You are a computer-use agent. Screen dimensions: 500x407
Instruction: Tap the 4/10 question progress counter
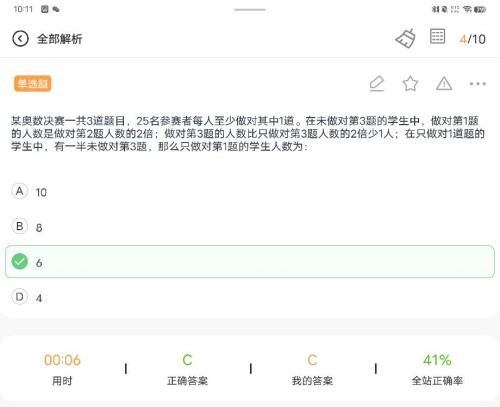pos(472,39)
